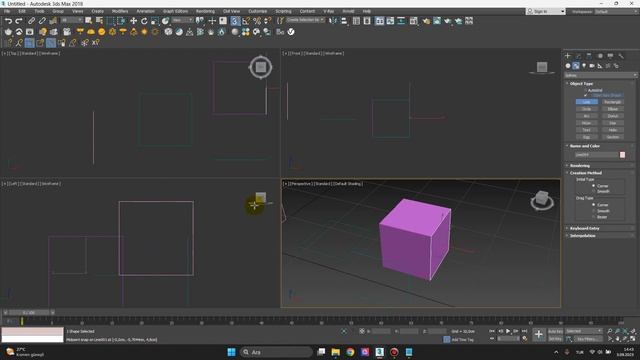Open the Create Selection Set dropdown
640x360 pixels.
click(x=305, y=20)
